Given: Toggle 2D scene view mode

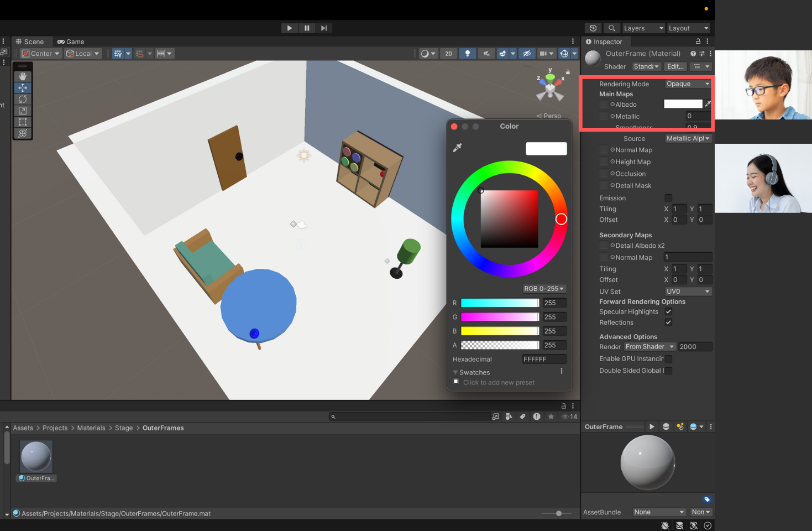Looking at the screenshot, I should point(449,54).
